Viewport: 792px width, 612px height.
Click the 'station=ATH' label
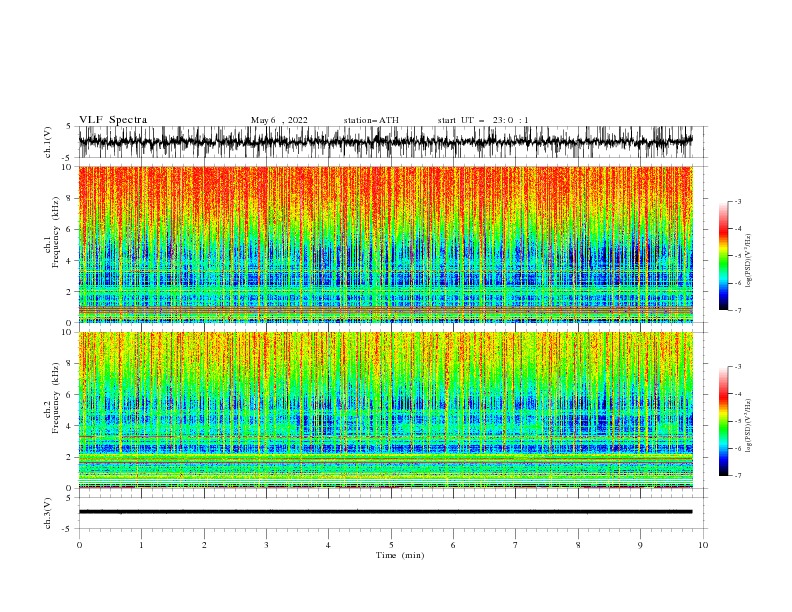click(371, 120)
